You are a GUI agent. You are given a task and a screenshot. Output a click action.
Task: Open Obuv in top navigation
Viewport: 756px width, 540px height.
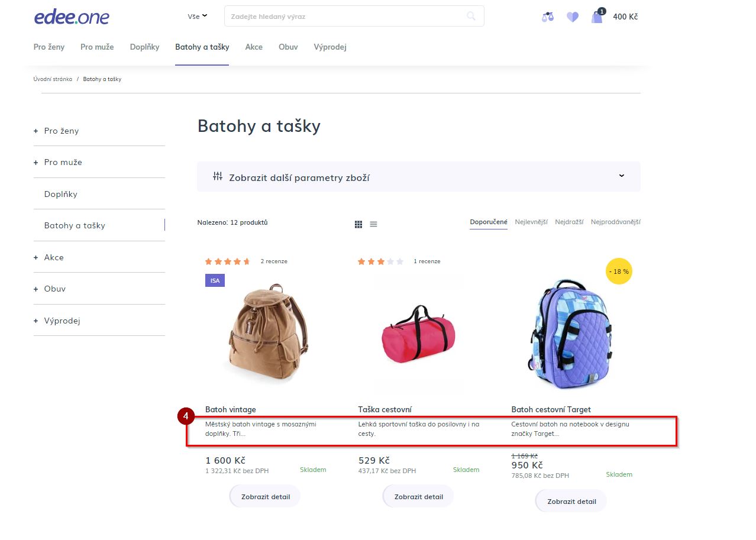click(288, 47)
